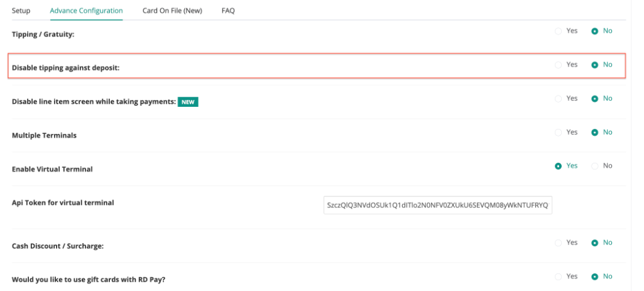Select No for gift cards with RD Pay
This screenshot has width=644, height=291.
pyautogui.click(x=594, y=277)
